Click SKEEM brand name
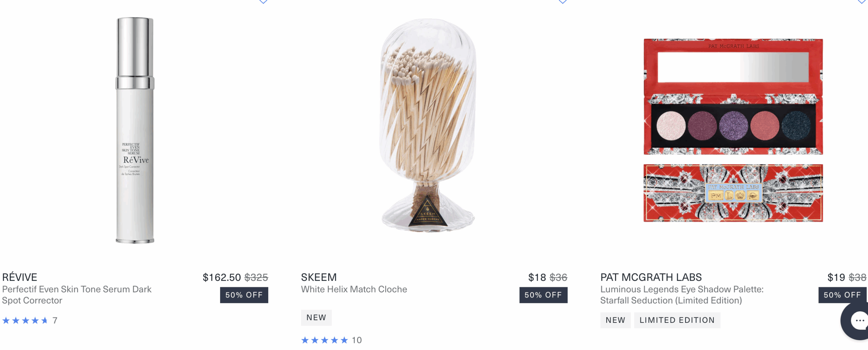 coord(319,277)
